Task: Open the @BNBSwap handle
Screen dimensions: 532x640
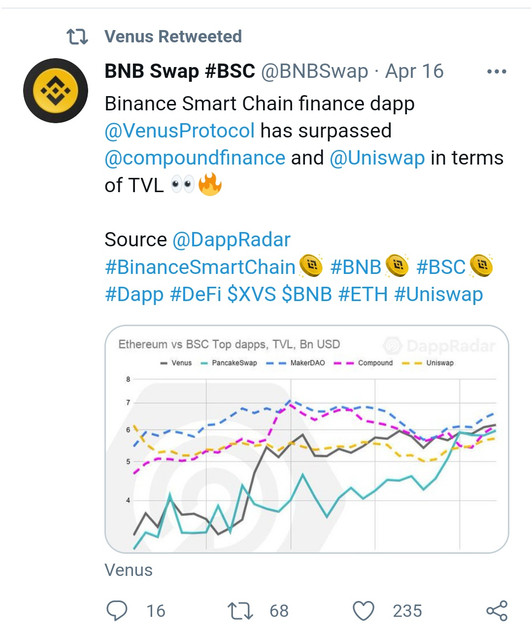Action: 314,72
